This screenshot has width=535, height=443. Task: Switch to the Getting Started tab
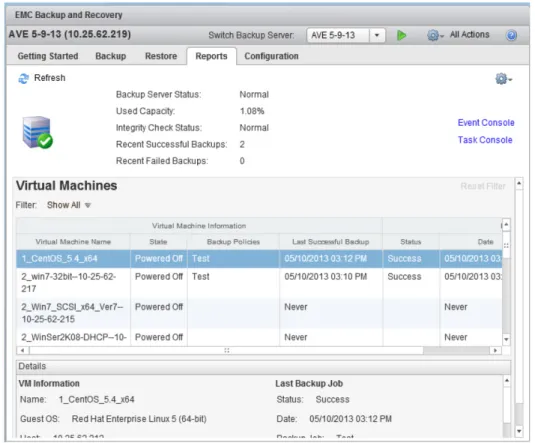click(48, 56)
